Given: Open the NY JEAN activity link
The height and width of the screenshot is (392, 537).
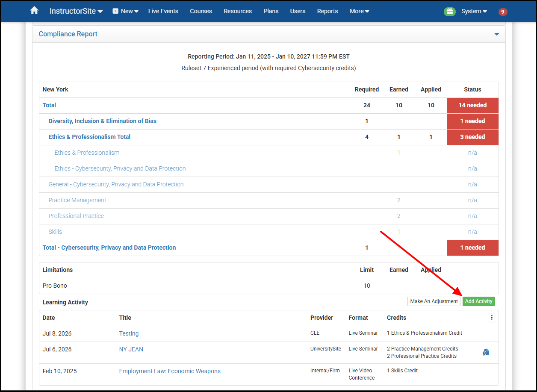Looking at the screenshot, I should (131, 349).
